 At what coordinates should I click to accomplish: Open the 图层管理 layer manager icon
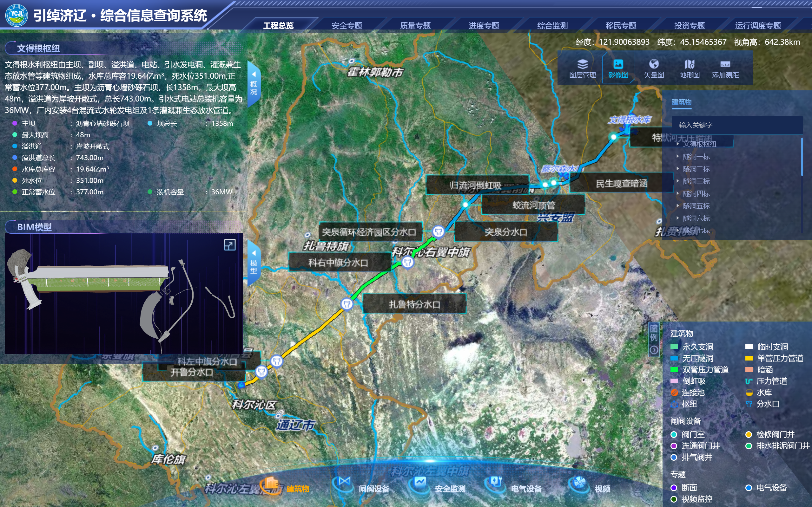(583, 64)
